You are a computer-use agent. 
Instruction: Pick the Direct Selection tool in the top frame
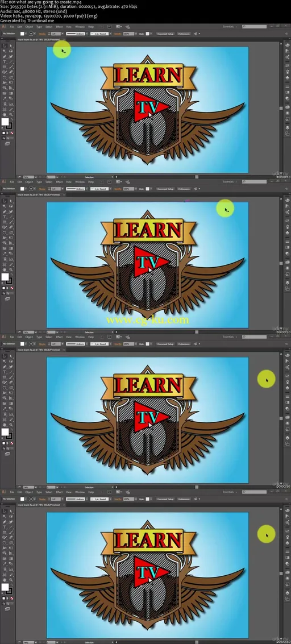tap(11, 46)
